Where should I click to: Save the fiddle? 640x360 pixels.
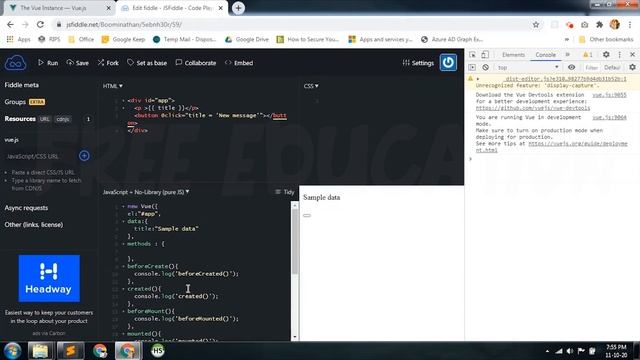pos(78,63)
